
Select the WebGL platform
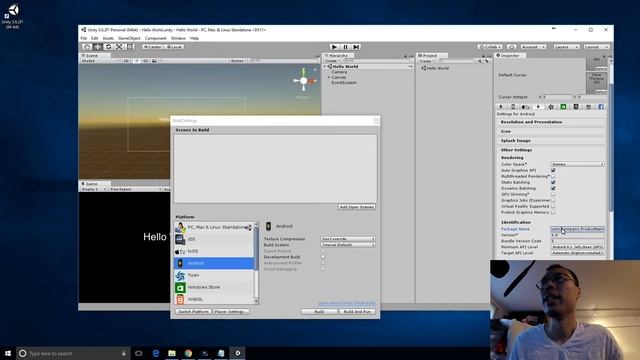(214, 299)
